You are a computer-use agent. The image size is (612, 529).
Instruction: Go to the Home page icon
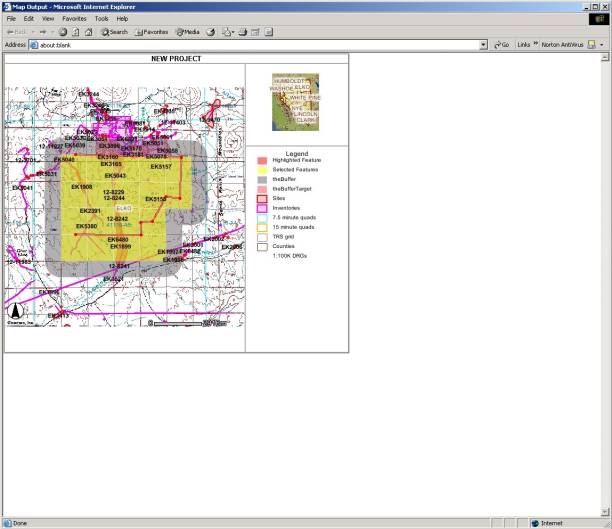(90, 32)
